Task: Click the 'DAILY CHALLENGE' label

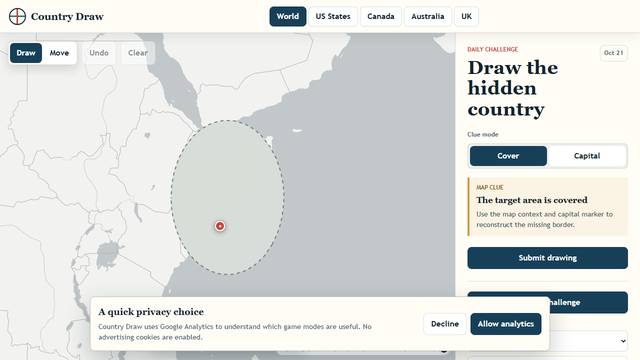Action: pos(493,49)
